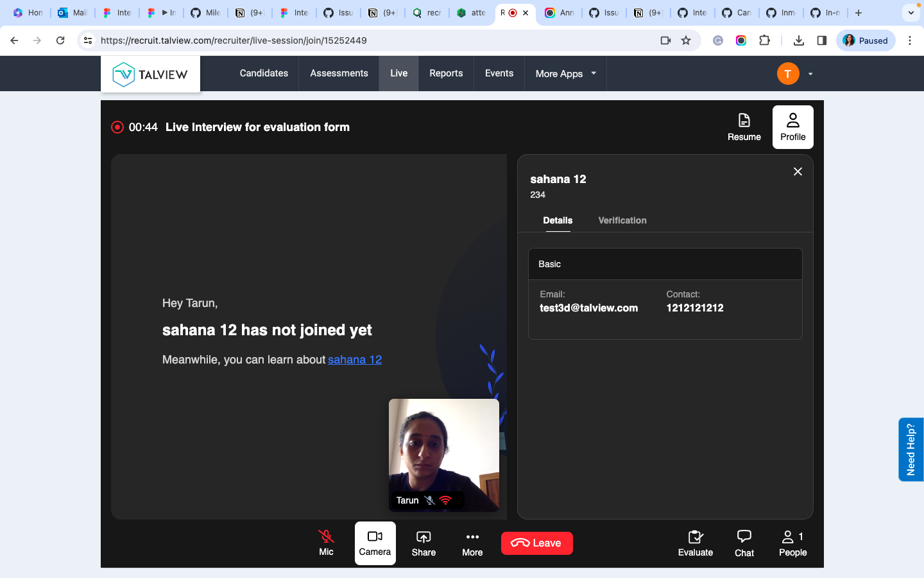Image resolution: width=924 pixels, height=578 pixels.
Task: Close the sahana 12 profile panel
Action: click(x=798, y=171)
